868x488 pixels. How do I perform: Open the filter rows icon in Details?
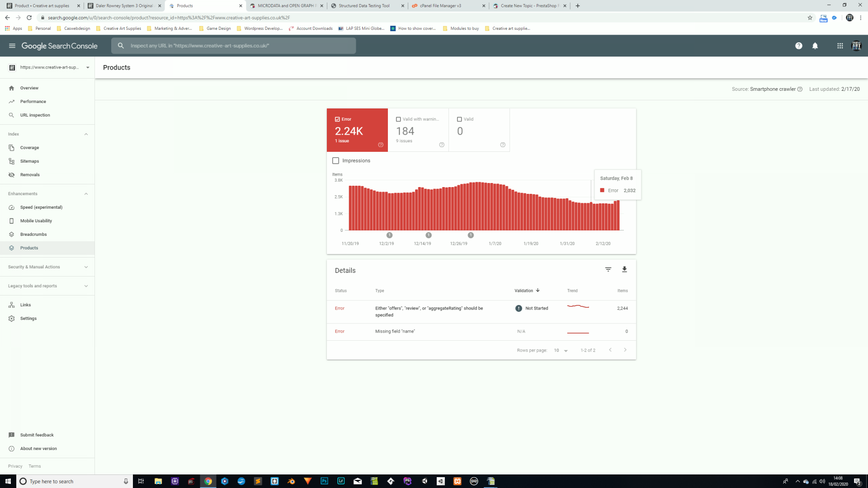pos(608,269)
